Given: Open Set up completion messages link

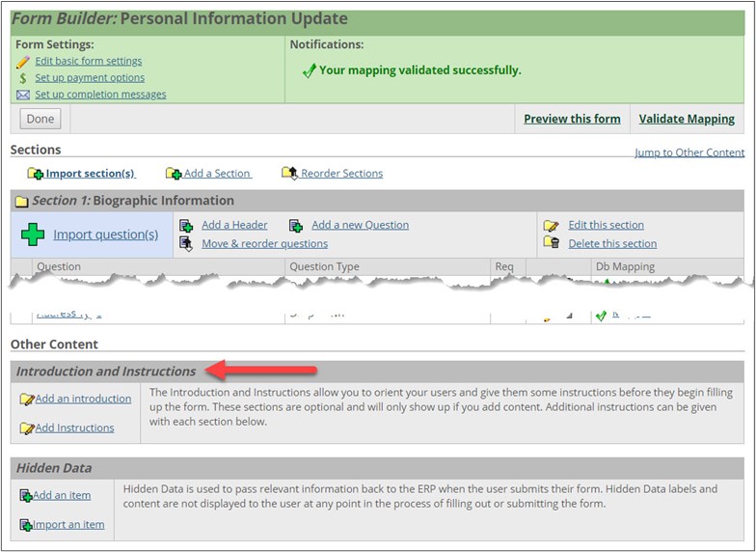Looking at the screenshot, I should coord(100,95).
